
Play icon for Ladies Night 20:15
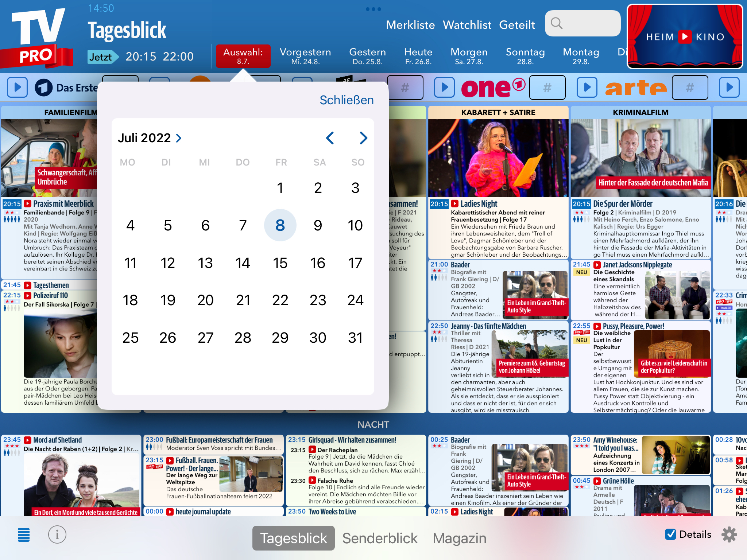(x=454, y=204)
